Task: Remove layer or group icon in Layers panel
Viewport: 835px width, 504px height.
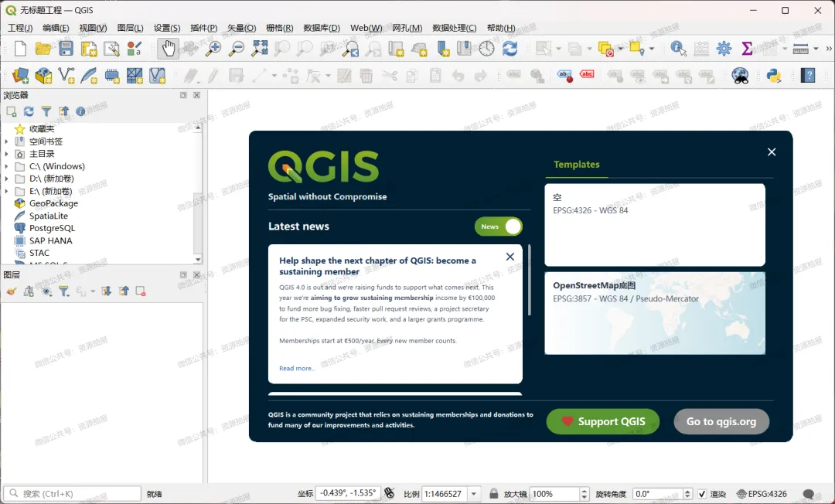Action: [141, 291]
